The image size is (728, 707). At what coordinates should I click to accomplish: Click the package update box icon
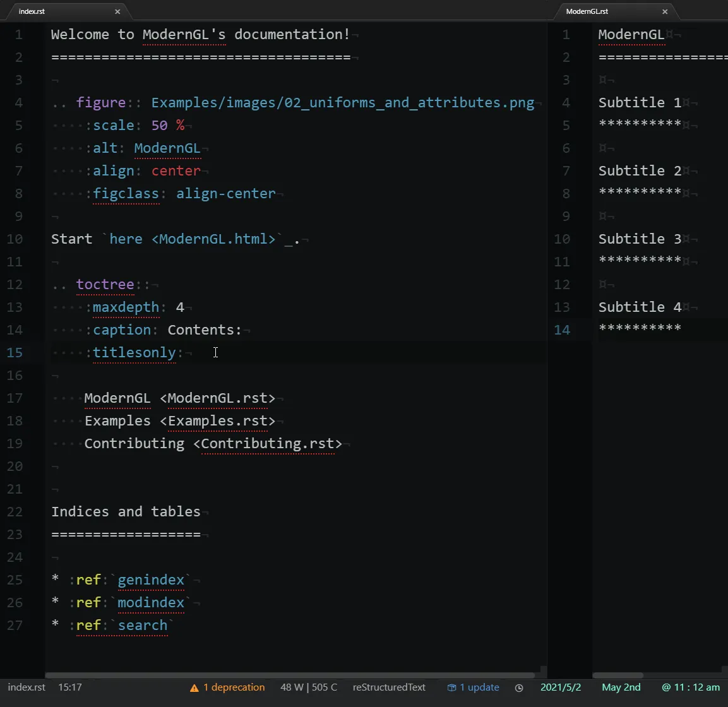[451, 688]
